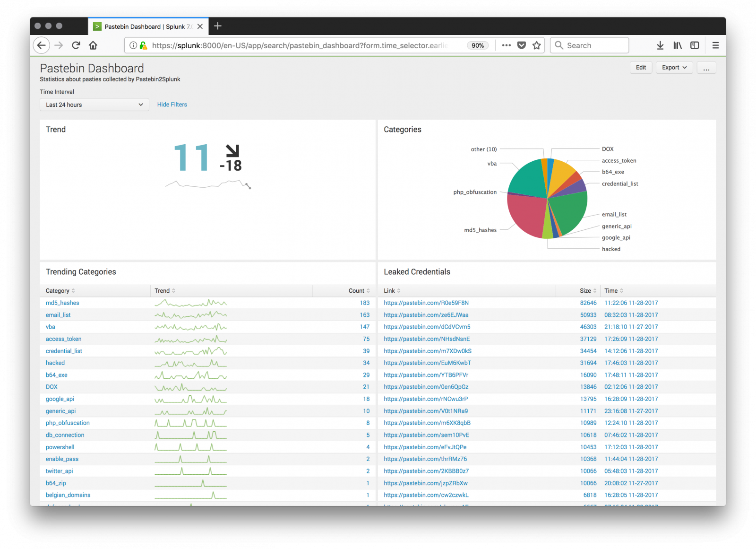Click time 21:18:10 11-27-2017
The image size is (756, 549).
pos(631,327)
